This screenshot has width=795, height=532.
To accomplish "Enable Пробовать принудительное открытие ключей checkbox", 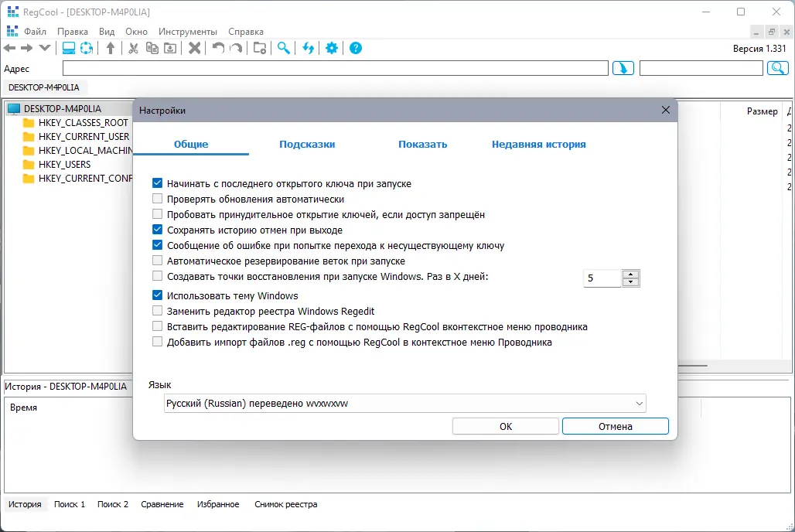I will click(158, 214).
